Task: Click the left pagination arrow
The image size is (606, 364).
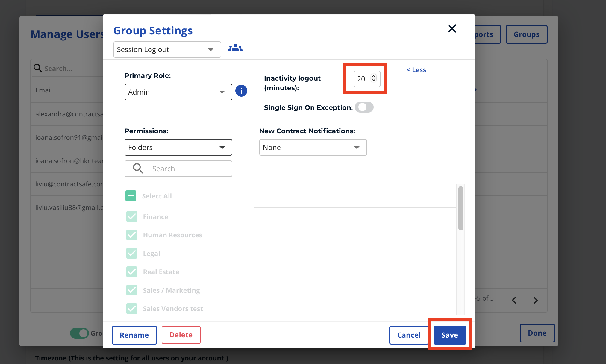Action: coord(514,300)
